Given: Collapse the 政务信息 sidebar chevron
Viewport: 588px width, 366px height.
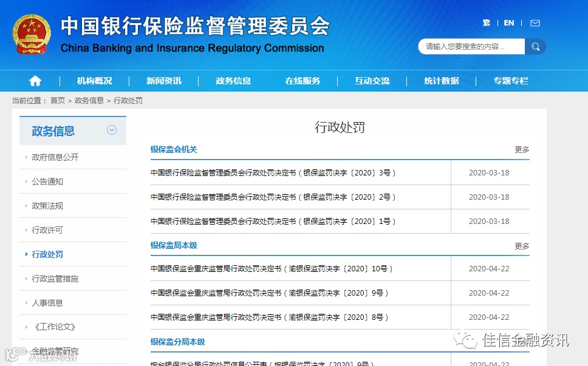Looking at the screenshot, I should tap(112, 130).
